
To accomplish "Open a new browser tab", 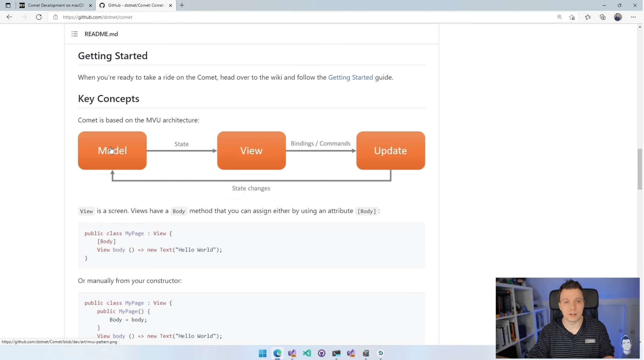I will tap(182, 5).
